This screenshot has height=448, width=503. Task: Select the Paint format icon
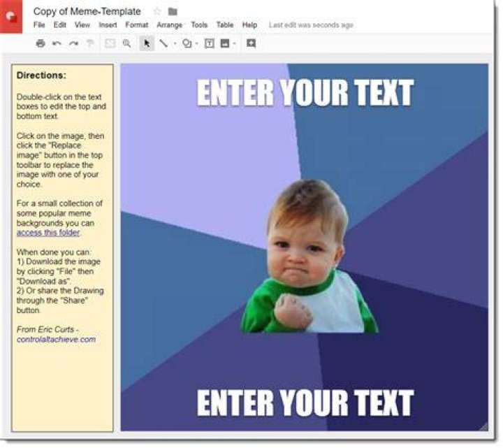(90, 43)
